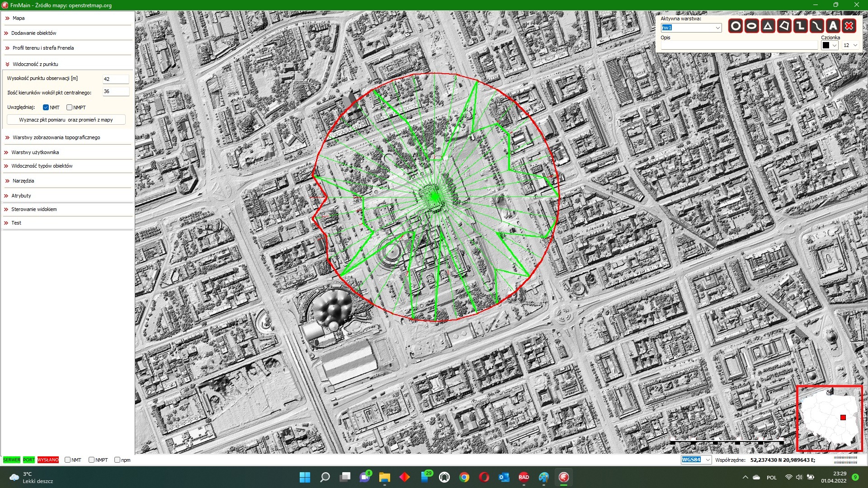
Task: Tick the npm checkbox in status bar
Action: pos(117,460)
